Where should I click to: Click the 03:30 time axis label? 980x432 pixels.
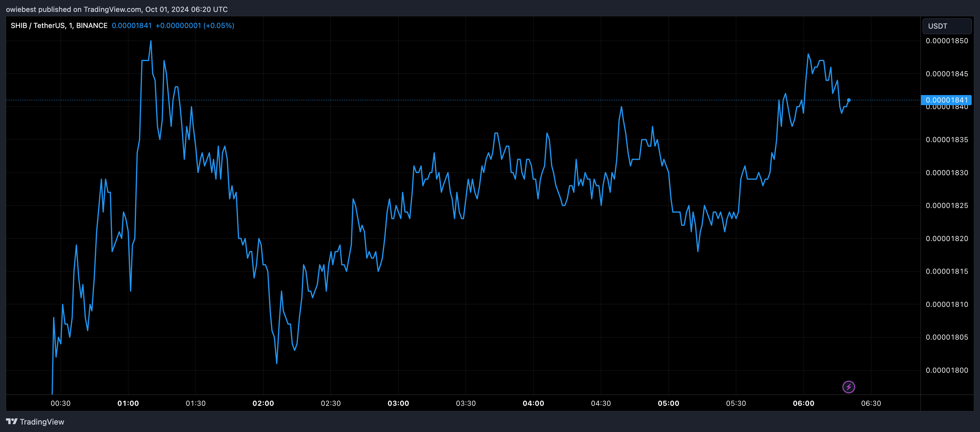(466, 403)
